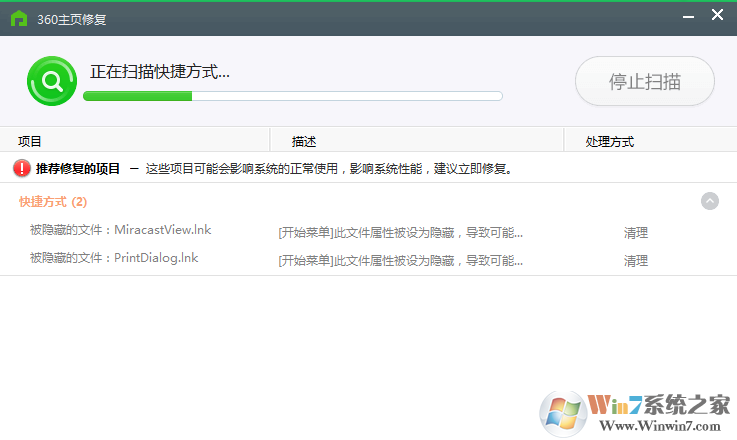Click the 快捷方式 (2) group label
737x440 pixels.
(53, 202)
